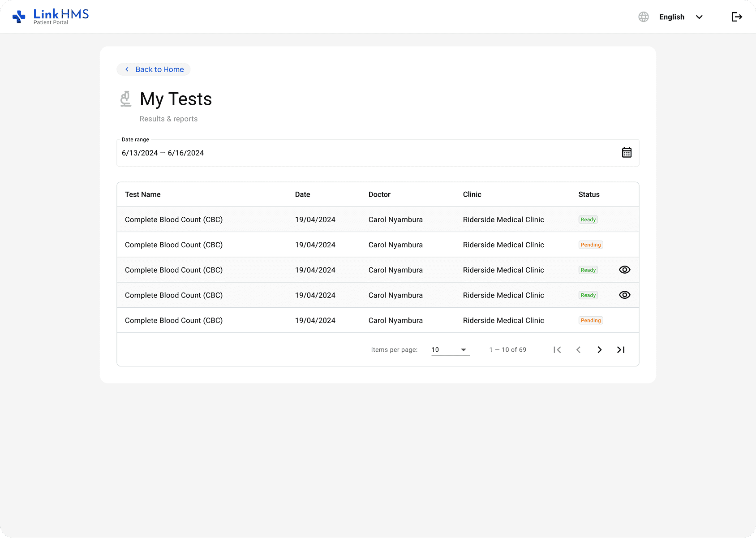This screenshot has width=756, height=538.
Task: Click the Pending badge in second row
Action: tap(591, 245)
